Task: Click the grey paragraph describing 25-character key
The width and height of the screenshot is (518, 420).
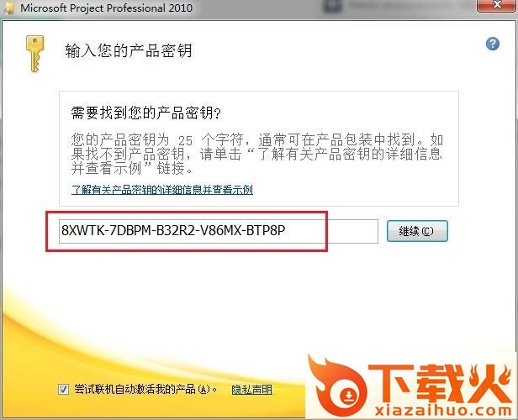Action: point(256,154)
